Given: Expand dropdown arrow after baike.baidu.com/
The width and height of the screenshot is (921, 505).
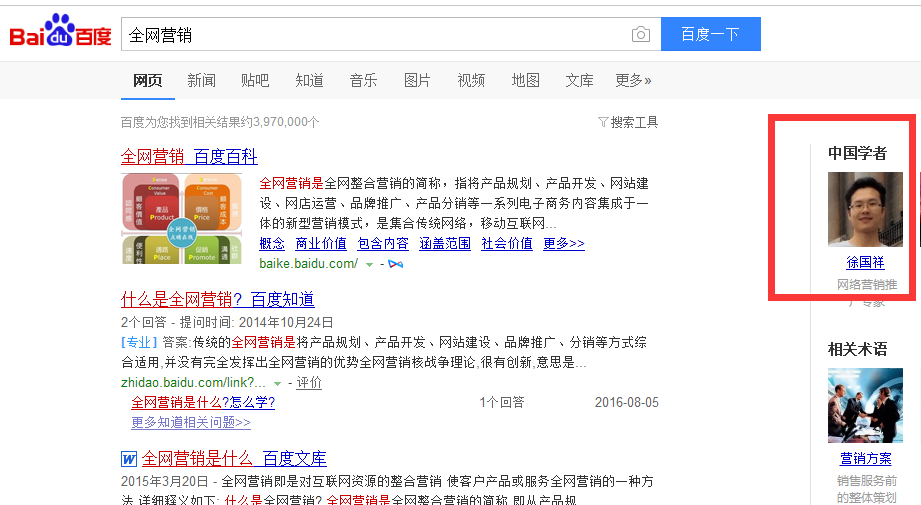Looking at the screenshot, I should pos(369,265).
